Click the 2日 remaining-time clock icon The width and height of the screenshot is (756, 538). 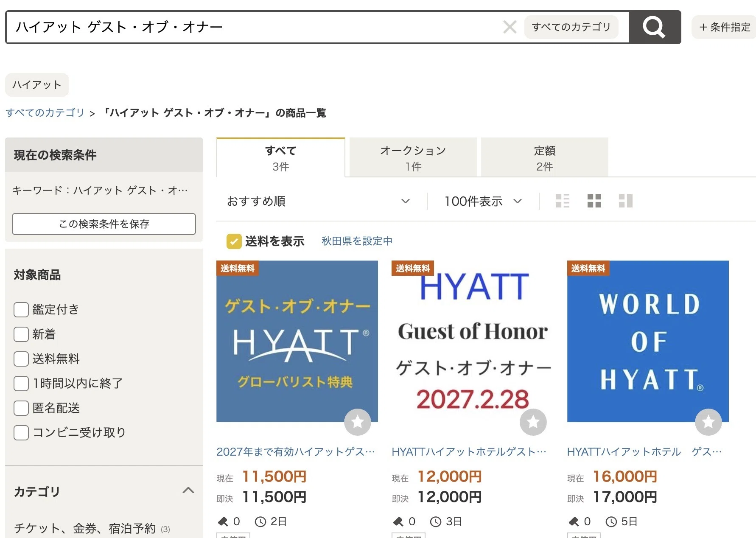click(260, 521)
